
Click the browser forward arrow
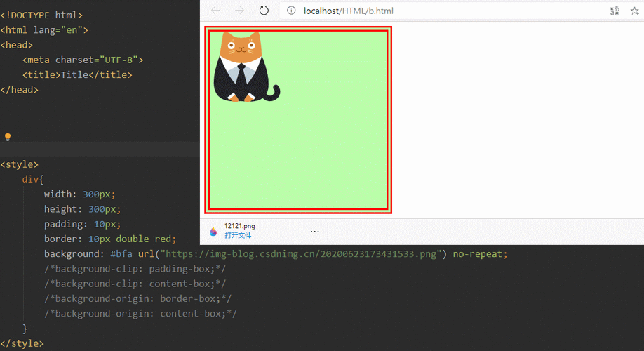tap(239, 11)
